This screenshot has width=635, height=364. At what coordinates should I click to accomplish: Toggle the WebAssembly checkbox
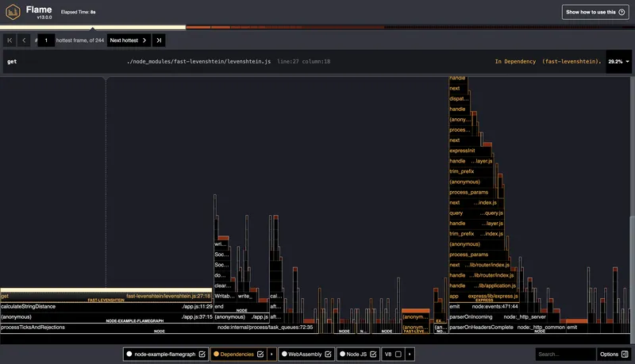coord(328,354)
